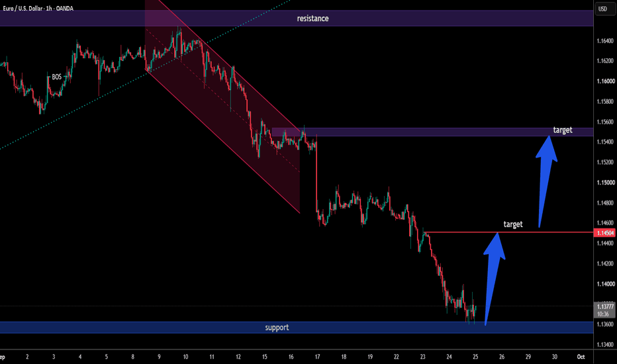Select the resistance zone label
The height and width of the screenshot is (364, 617).
click(x=312, y=19)
